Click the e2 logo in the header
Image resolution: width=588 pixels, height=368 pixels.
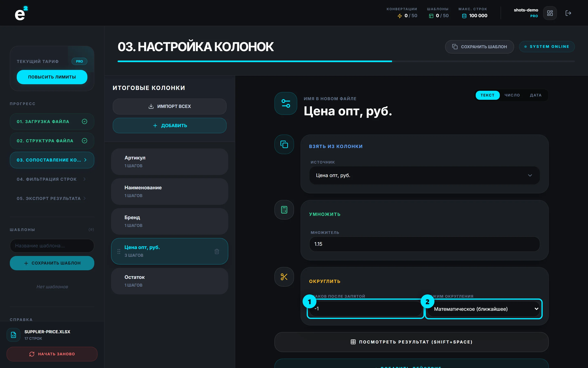[x=21, y=13]
